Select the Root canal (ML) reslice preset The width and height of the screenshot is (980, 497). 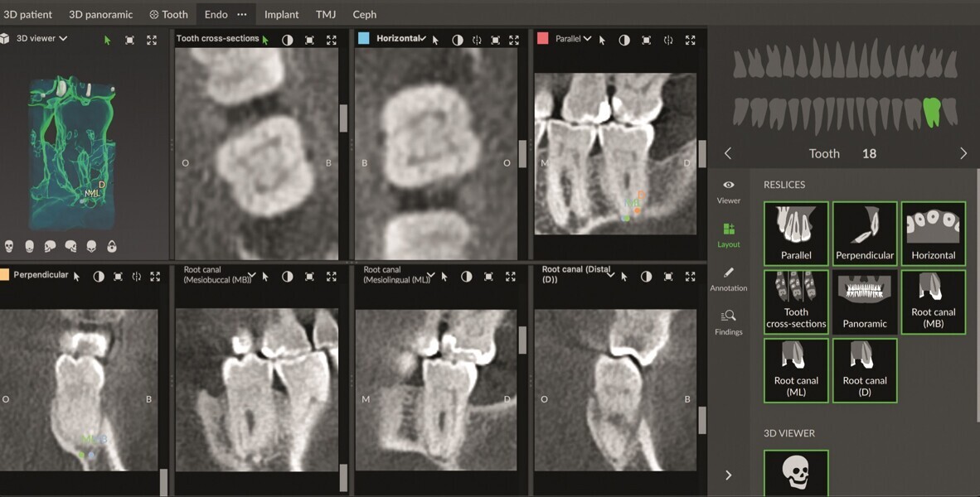pos(796,370)
